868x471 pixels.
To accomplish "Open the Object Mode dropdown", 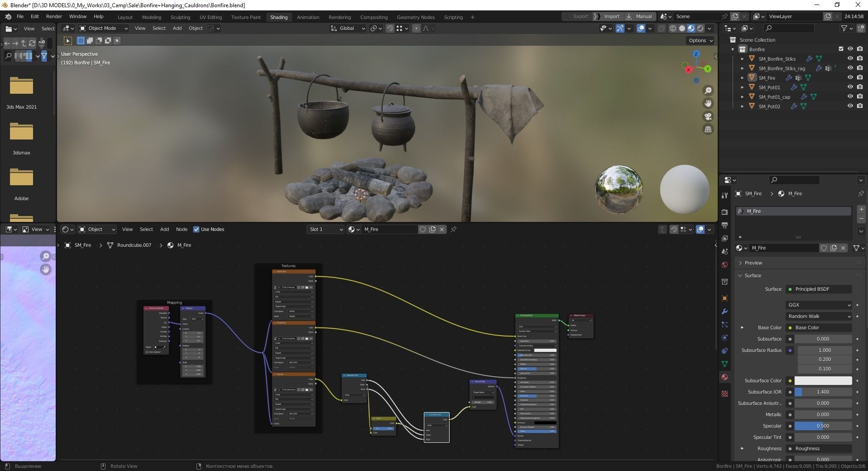I will coord(104,28).
